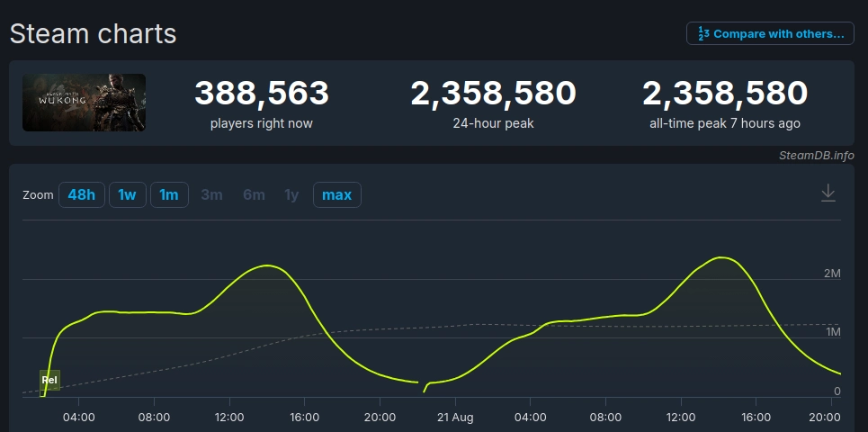The image size is (868, 432).
Task: Click the SteamDB.info credit text
Action: [817, 156]
